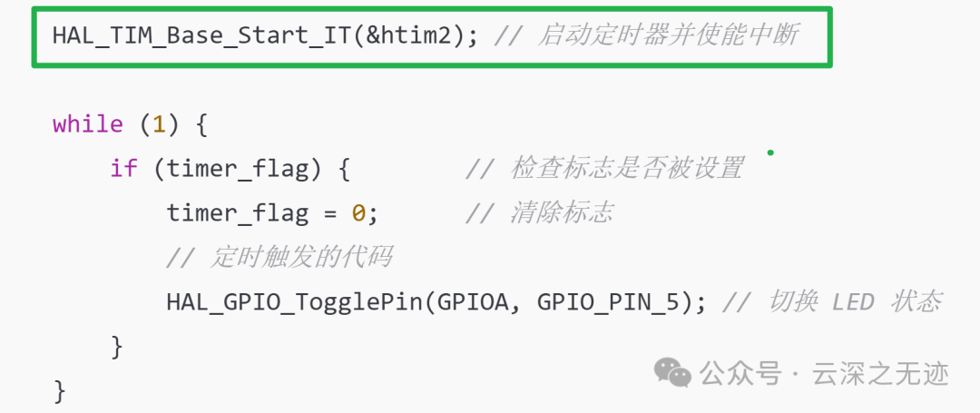Click the 公众号 watermark text

740,374
